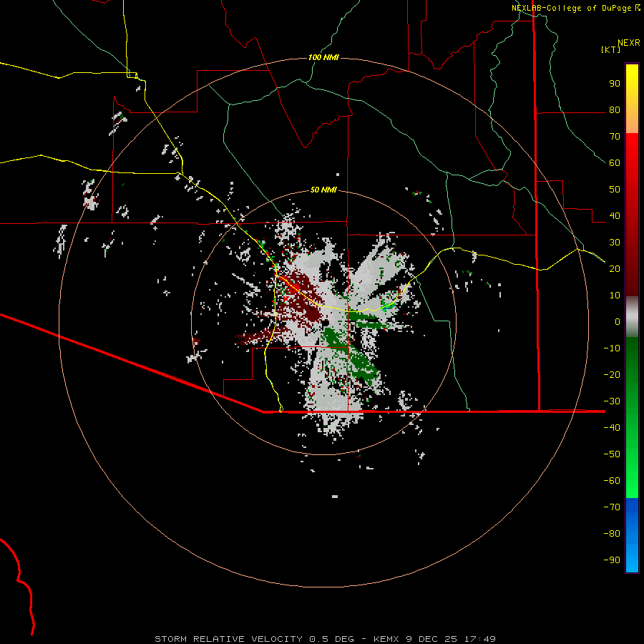644x644 pixels.
Task: Click the KEMX station identifier in the footer
Action: coord(386,639)
